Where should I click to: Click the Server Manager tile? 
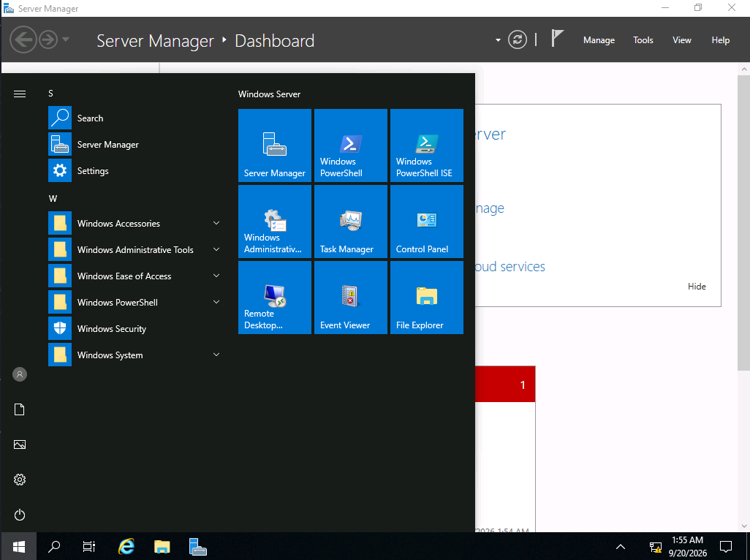coord(275,145)
